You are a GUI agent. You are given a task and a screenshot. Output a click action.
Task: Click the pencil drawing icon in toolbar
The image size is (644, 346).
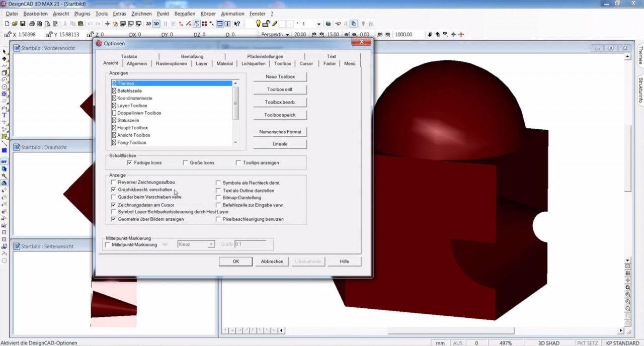pos(275,23)
